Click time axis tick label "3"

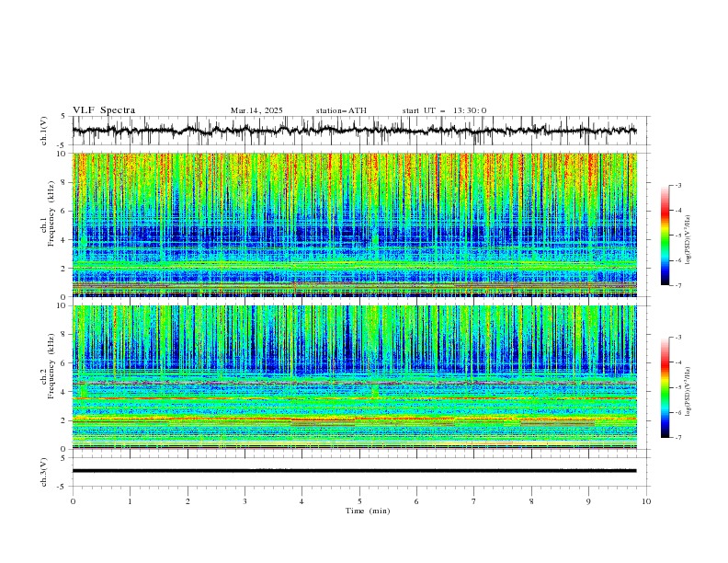coord(245,501)
